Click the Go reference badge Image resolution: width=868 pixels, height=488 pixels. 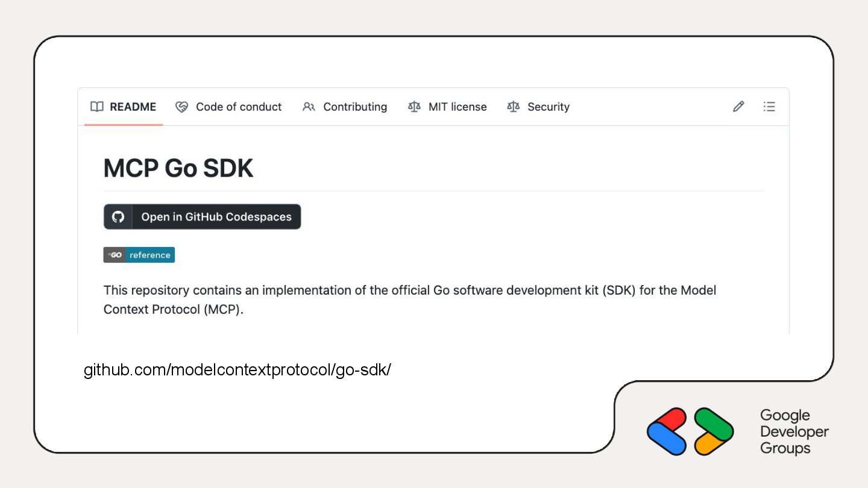tap(139, 255)
